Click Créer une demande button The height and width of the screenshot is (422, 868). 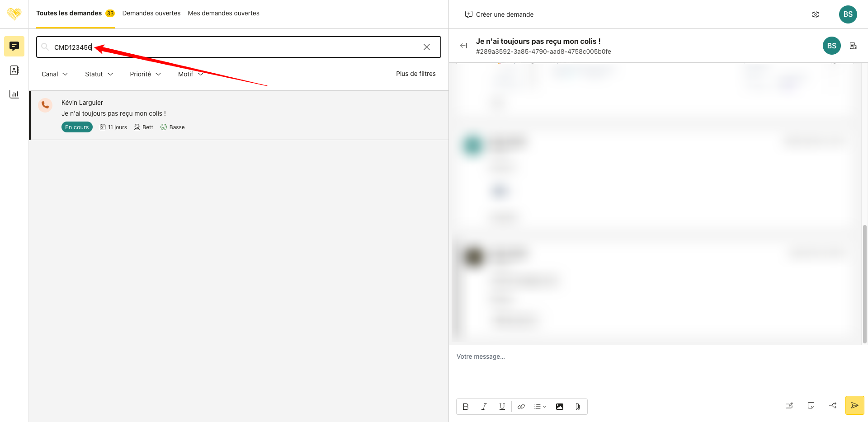[499, 14]
